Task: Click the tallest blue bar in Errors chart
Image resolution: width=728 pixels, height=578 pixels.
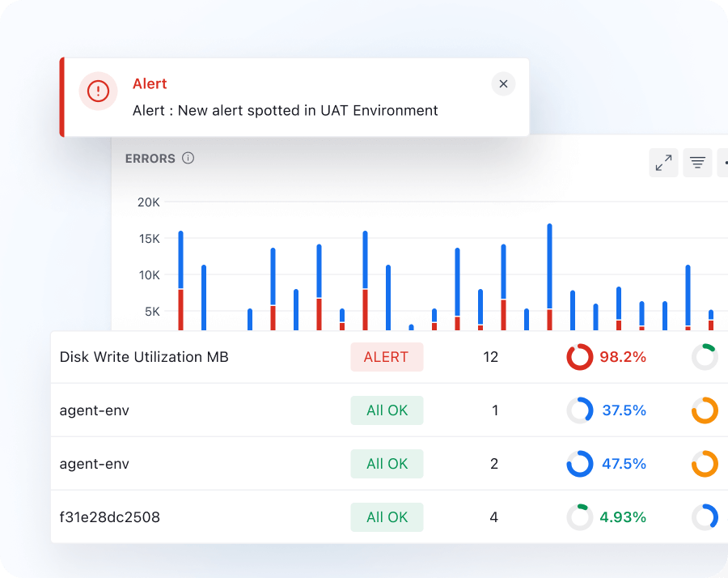Action: pos(550,266)
